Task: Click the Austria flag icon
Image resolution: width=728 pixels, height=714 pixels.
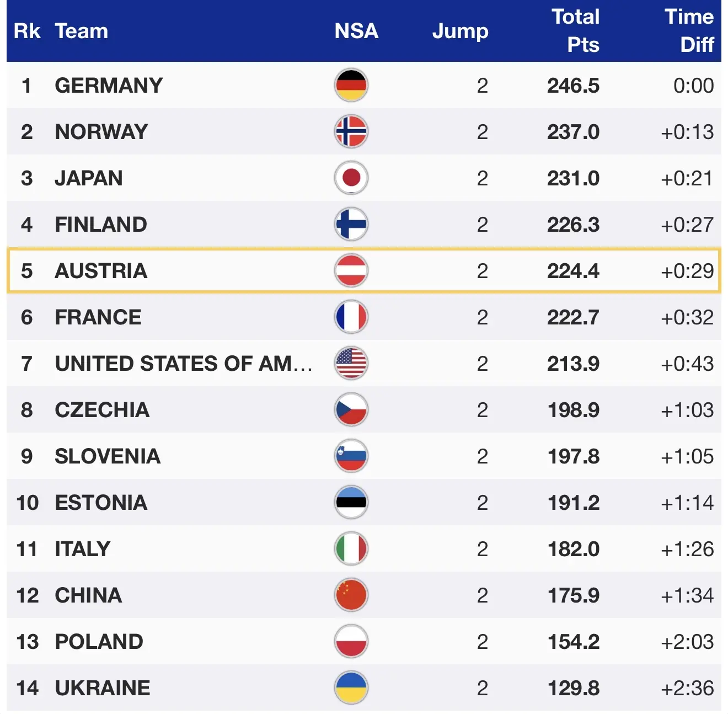Action: pos(351,271)
